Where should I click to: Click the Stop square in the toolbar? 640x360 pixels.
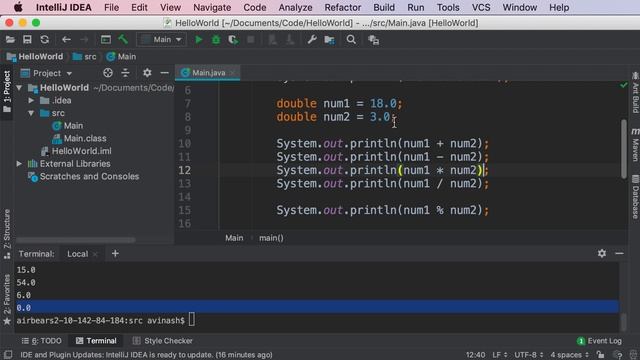(251, 40)
